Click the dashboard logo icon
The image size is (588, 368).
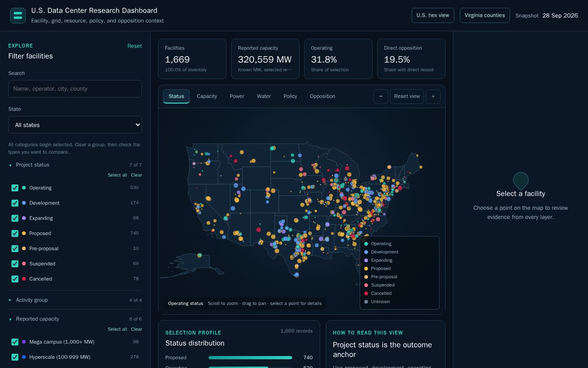[18, 16]
